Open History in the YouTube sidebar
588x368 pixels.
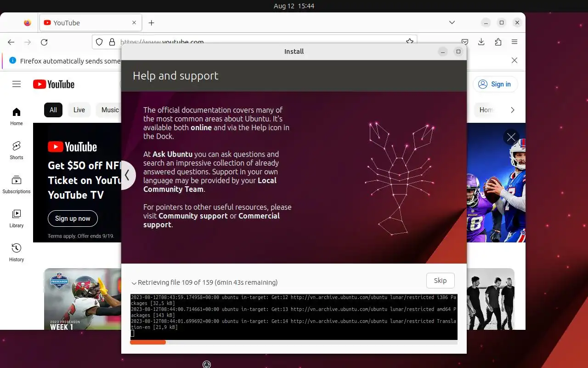17,253
